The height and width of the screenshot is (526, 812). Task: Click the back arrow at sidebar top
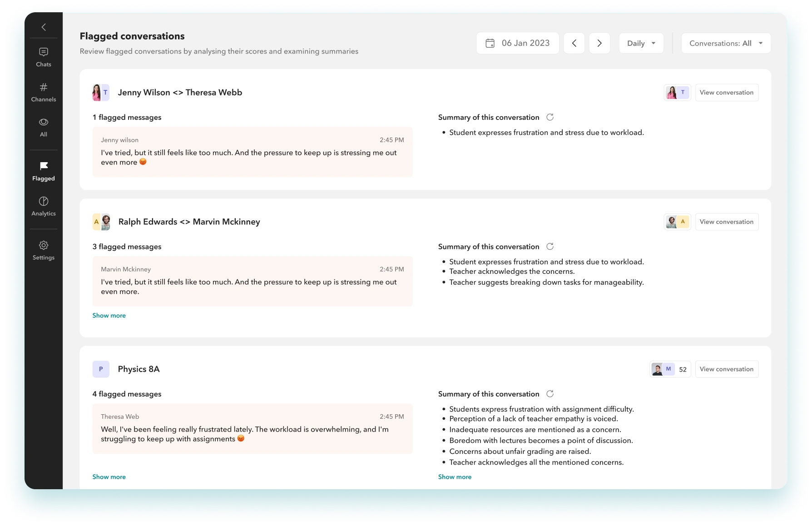point(44,27)
